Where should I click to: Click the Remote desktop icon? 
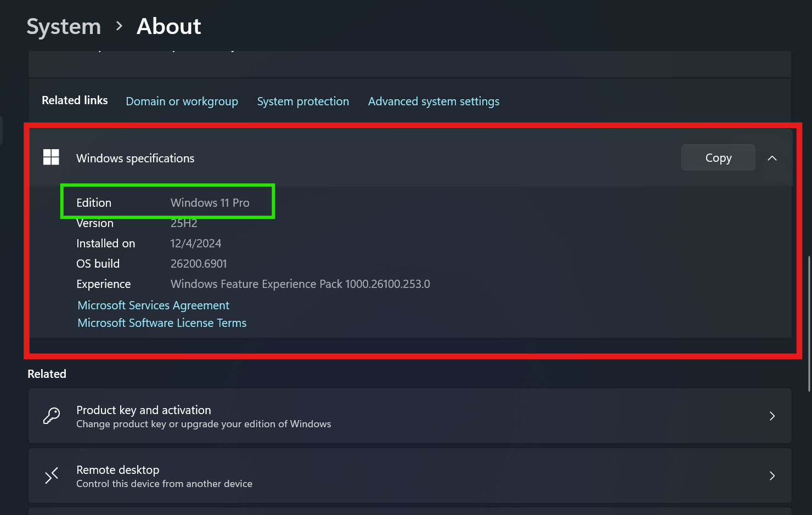(52, 476)
